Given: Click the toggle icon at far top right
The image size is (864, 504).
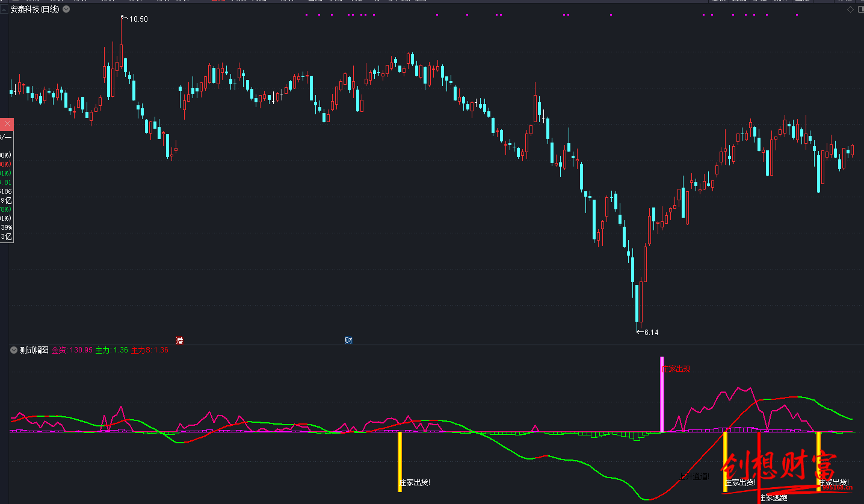Looking at the screenshot, I should click(859, 9).
